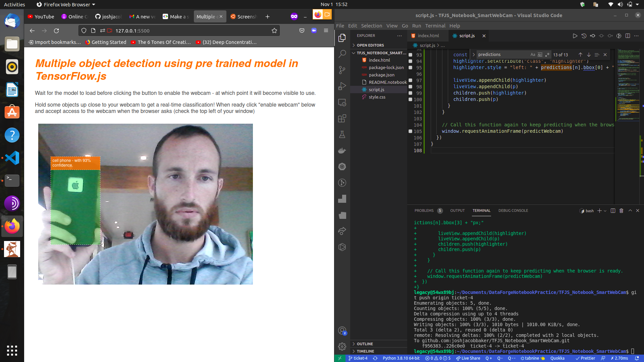Viewport: 644px width, 362px height.
Task: Toggle Match Whole Word in find widget
Action: point(540,55)
